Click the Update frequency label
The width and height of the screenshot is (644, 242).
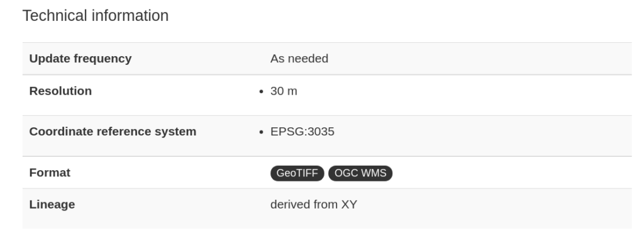[80, 59]
